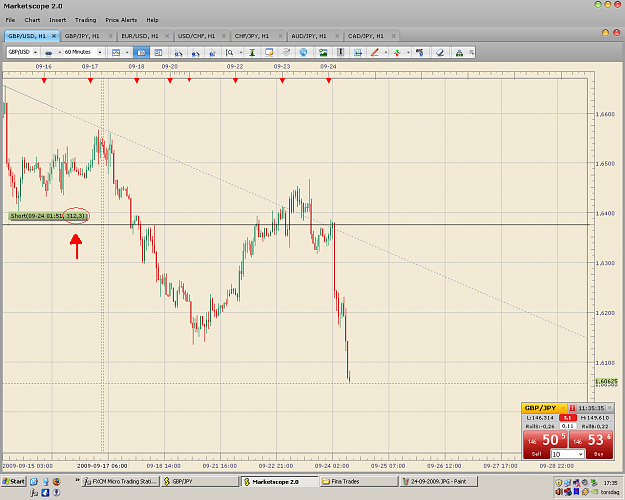625x500 pixels.
Task: Click the vertical bar marker toolbar icon
Action: 340,52
